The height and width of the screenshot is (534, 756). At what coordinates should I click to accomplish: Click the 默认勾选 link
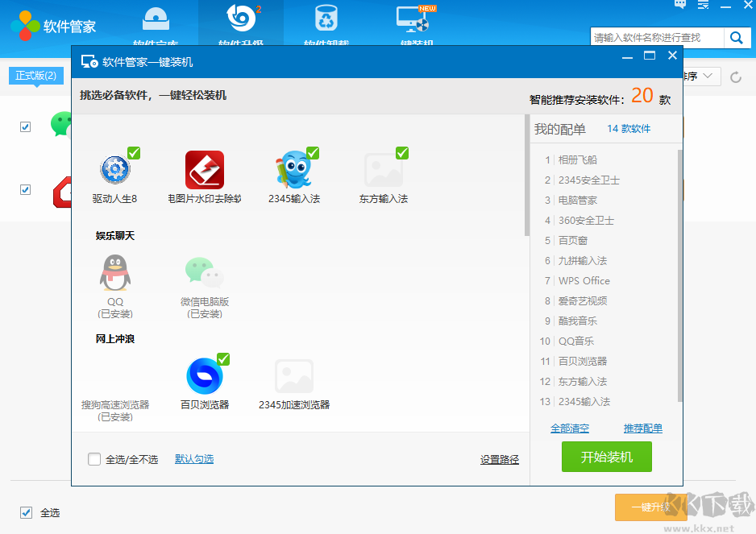(194, 459)
